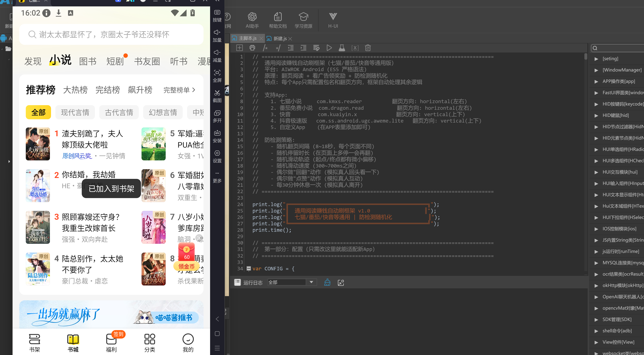The image size is (644, 355).
Task: Click the flask test icon in editor toolbar
Action: tap(342, 48)
